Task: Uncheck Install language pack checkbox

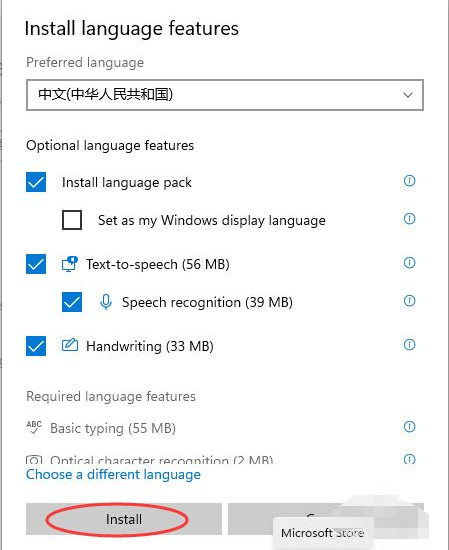Action: click(x=36, y=182)
